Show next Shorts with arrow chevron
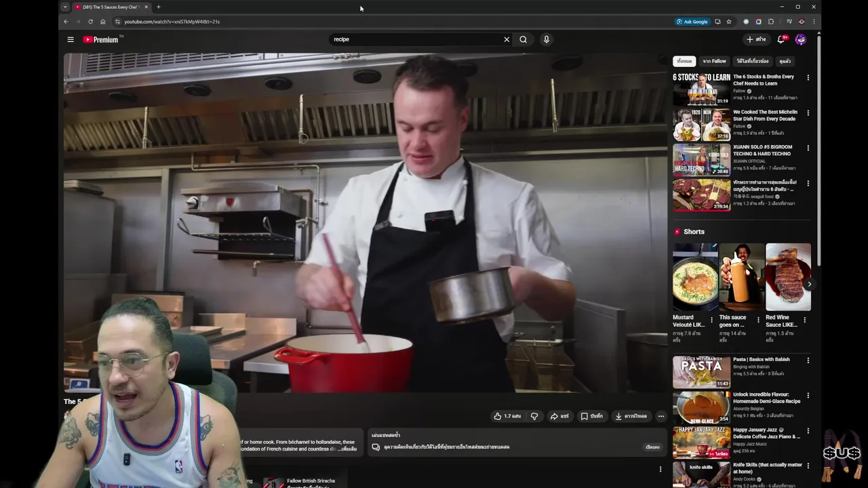The height and width of the screenshot is (488, 868). coord(808,284)
